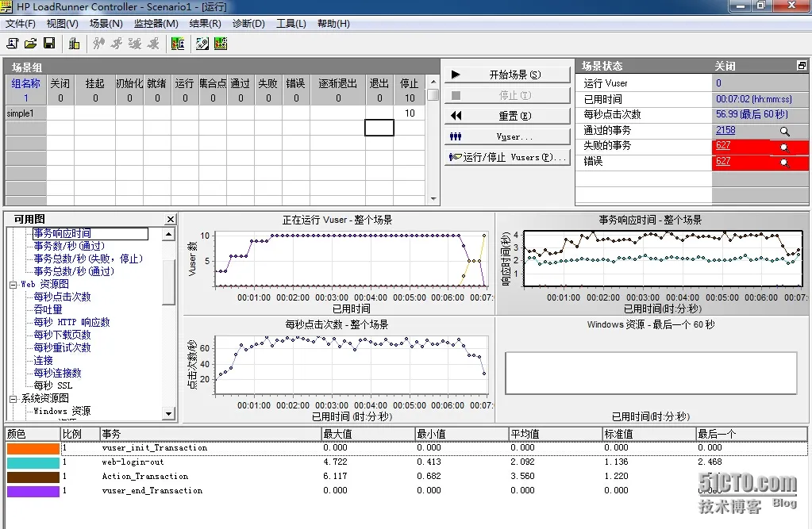Click the Open Scenario folder icon
Screen dimensions: 812x529
pyautogui.click(x=30, y=44)
